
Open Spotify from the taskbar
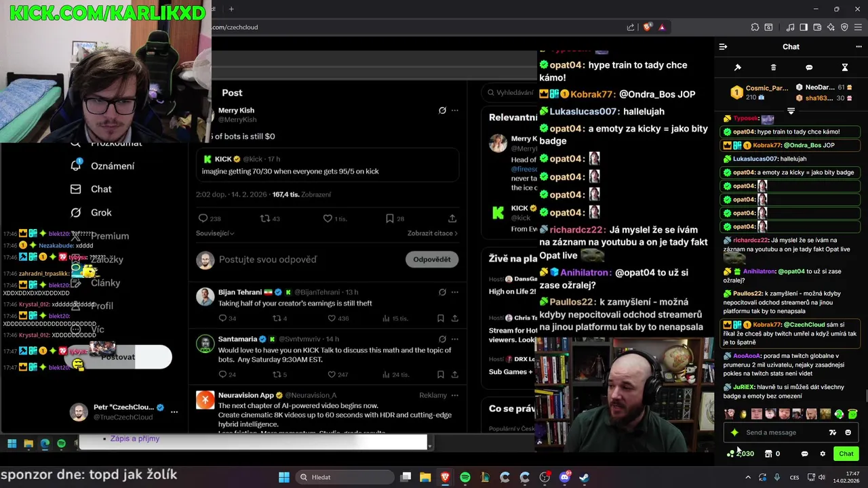coord(465,477)
